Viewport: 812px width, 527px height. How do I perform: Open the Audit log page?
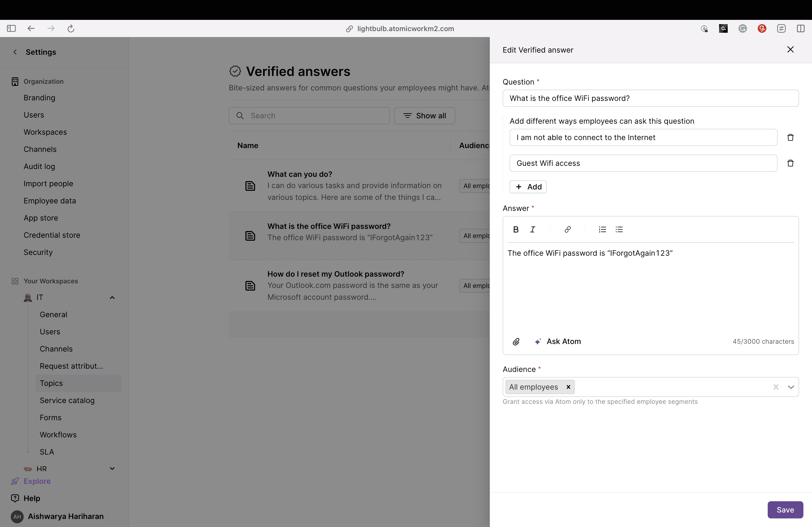point(39,167)
